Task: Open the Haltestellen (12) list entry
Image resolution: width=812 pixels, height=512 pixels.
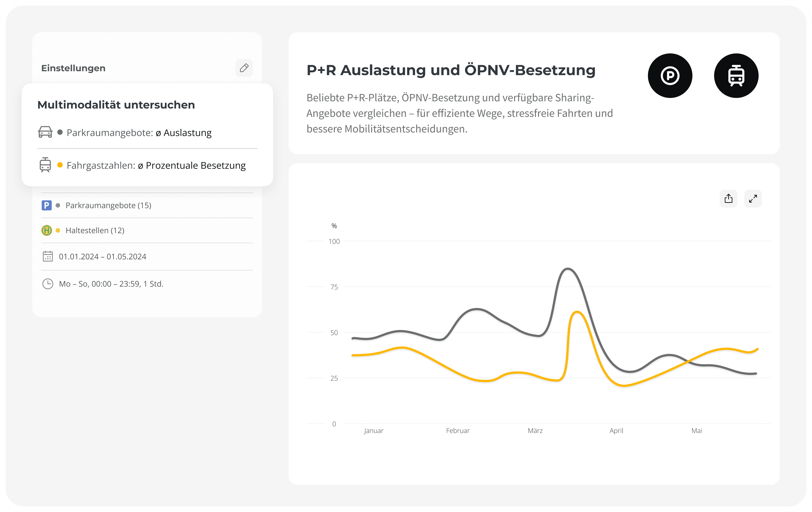Action: click(95, 230)
